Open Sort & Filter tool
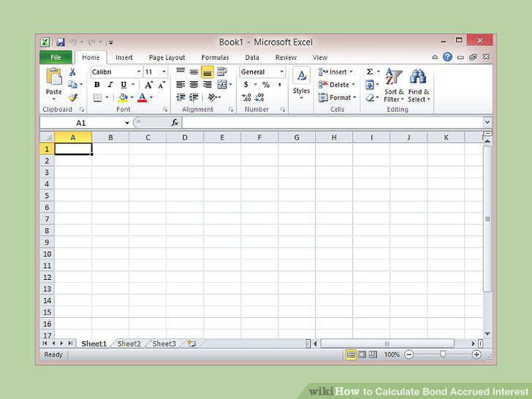This screenshot has width=532, height=399. click(394, 85)
